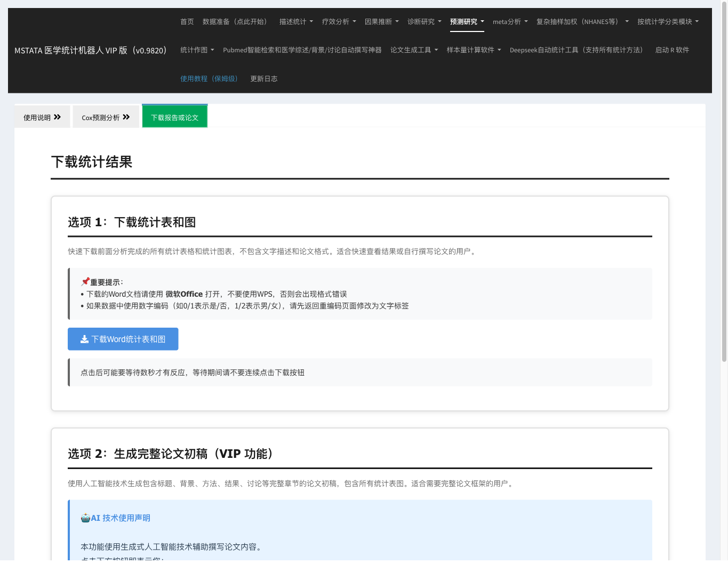Switch to the Cox预测分析 tab
The height and width of the screenshot is (587, 728).
106,117
